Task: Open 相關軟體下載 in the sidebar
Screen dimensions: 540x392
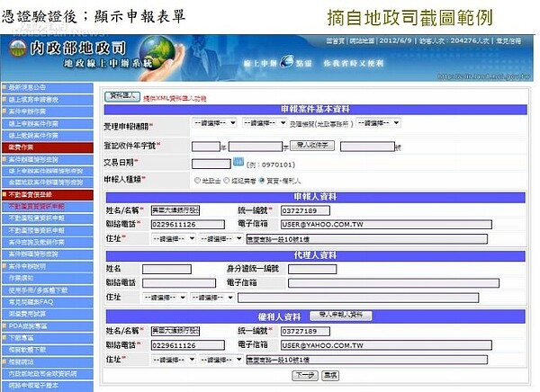Action: click(x=47, y=350)
